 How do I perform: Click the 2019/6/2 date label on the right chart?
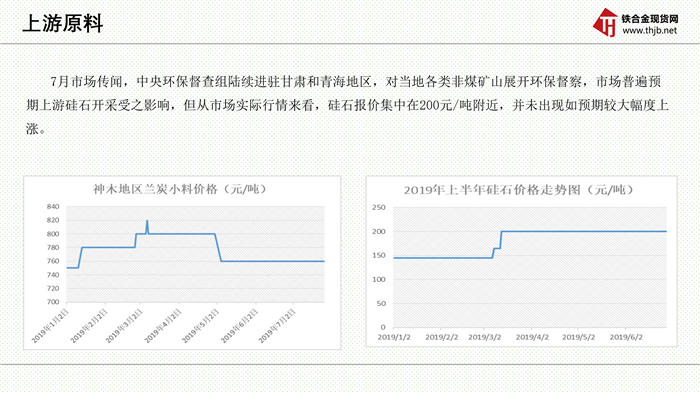pyautogui.click(x=626, y=337)
